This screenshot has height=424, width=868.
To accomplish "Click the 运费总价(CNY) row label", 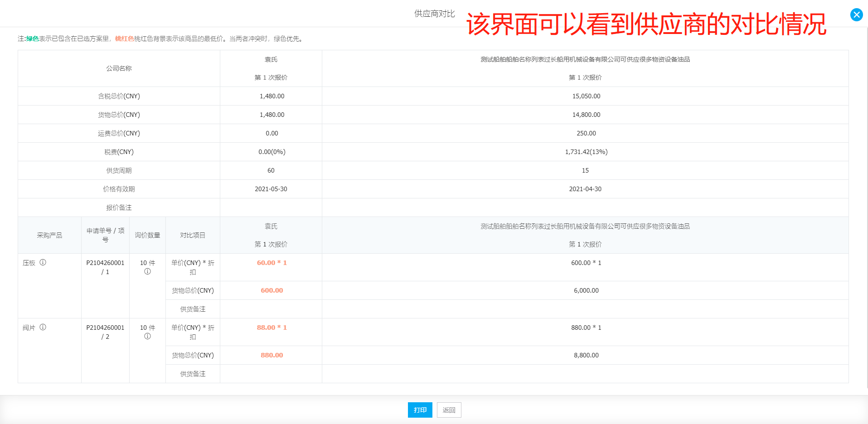I will point(119,133).
